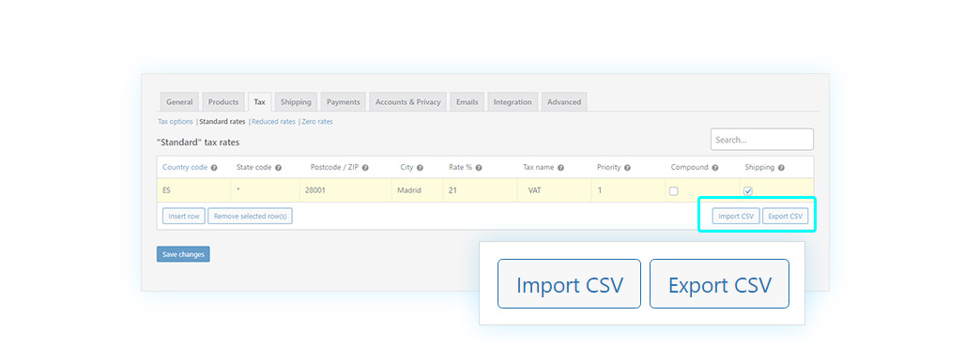The width and height of the screenshot is (980, 362).
Task: Switch to the Payments tab
Action: (344, 101)
